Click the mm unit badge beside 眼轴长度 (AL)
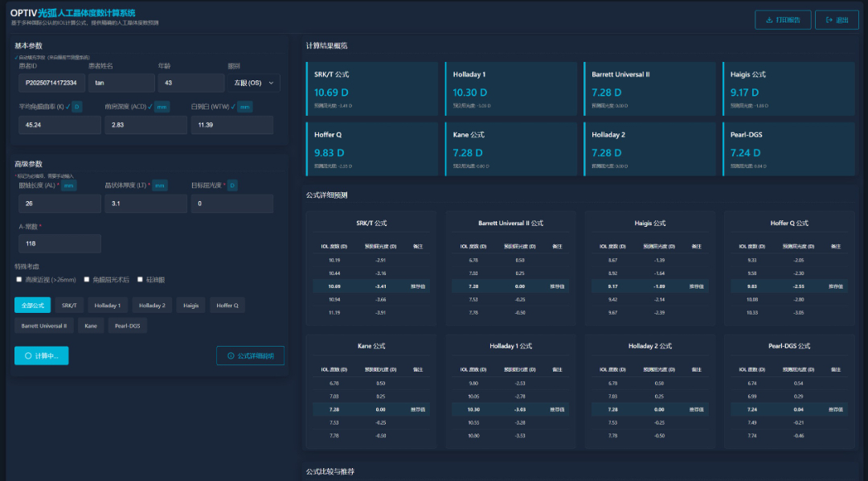This screenshot has width=868, height=481. click(69, 186)
